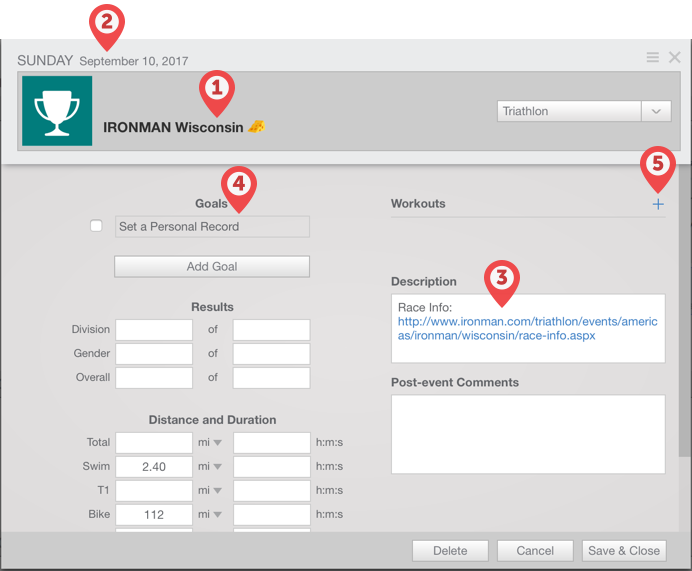Click the Overall place input field

(154, 378)
